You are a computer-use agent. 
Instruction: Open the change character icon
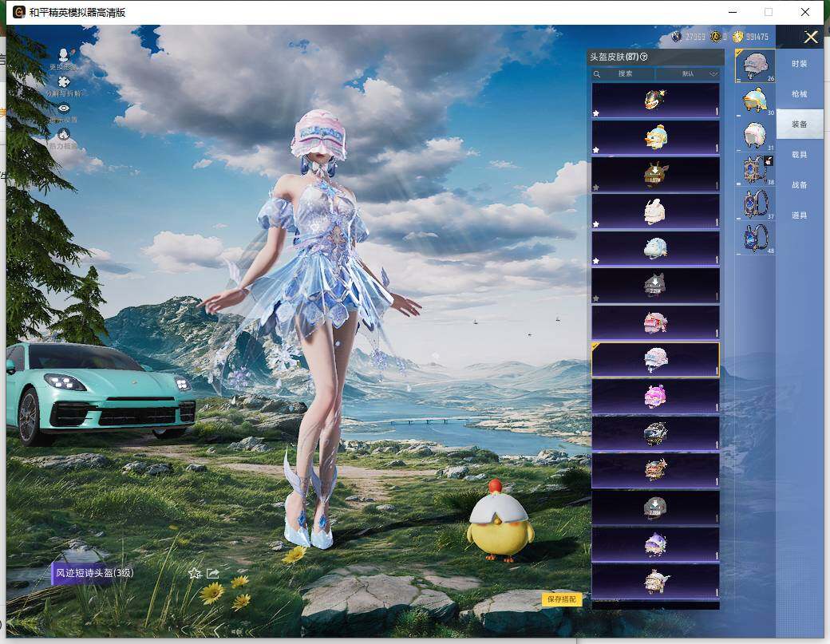(64, 55)
